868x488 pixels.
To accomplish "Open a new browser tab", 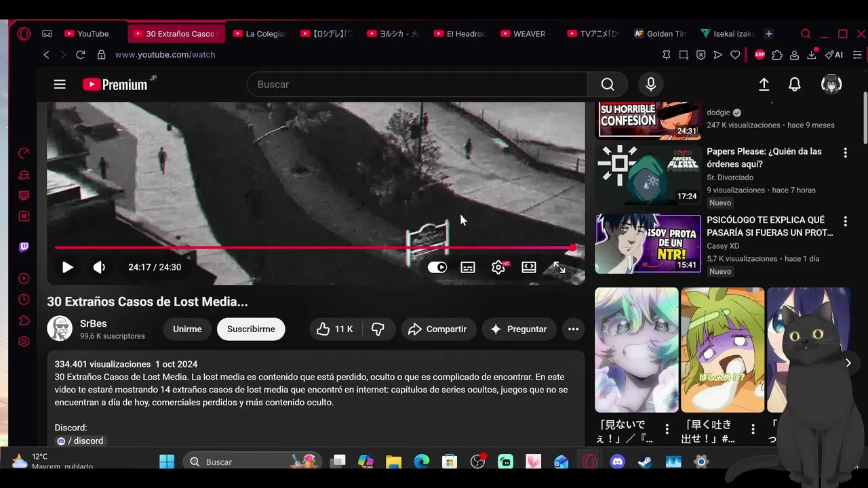I will [x=768, y=34].
